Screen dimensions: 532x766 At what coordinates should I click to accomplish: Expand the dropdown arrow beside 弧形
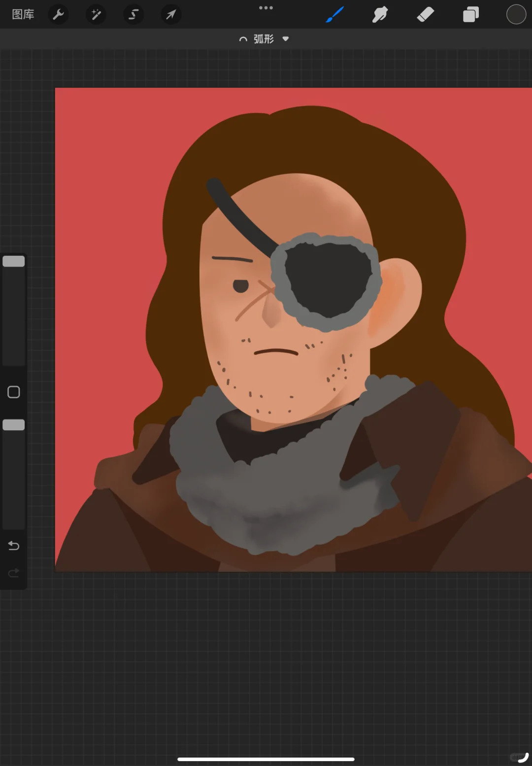pyautogui.click(x=286, y=39)
